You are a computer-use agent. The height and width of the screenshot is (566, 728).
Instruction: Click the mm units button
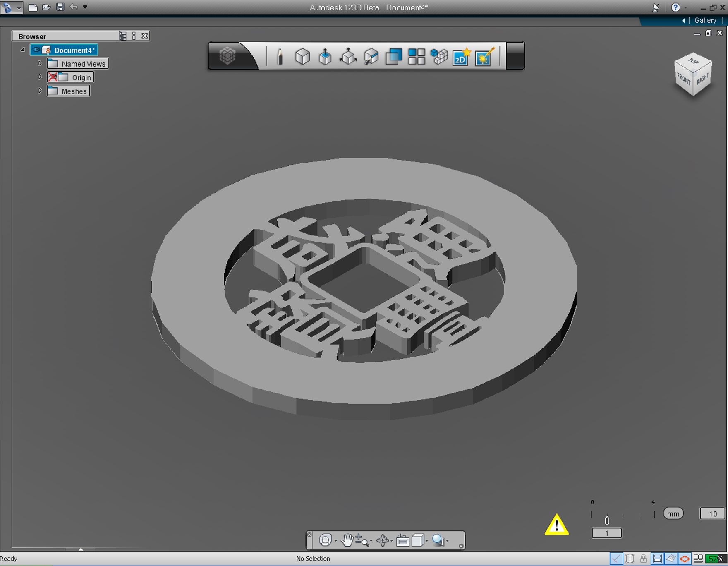[x=673, y=514]
